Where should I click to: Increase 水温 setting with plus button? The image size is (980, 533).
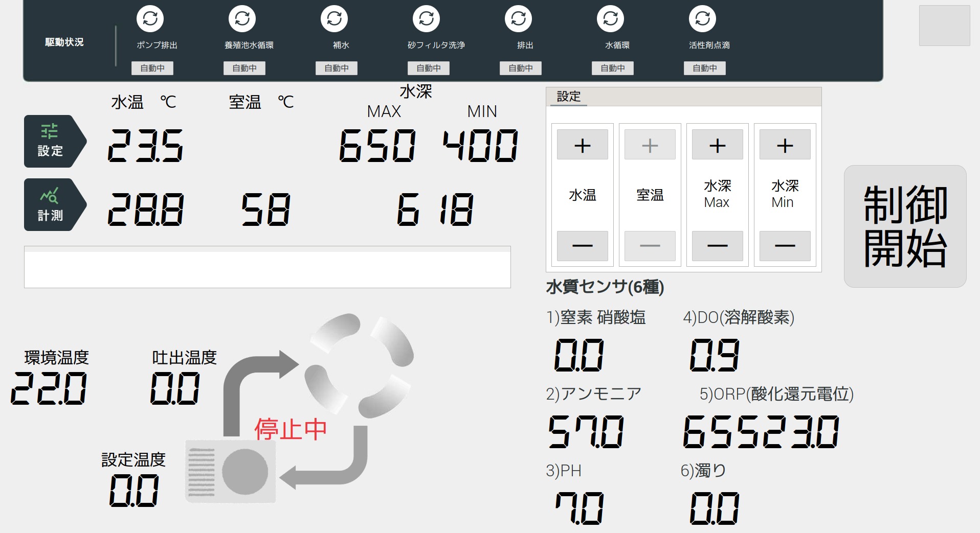582,145
